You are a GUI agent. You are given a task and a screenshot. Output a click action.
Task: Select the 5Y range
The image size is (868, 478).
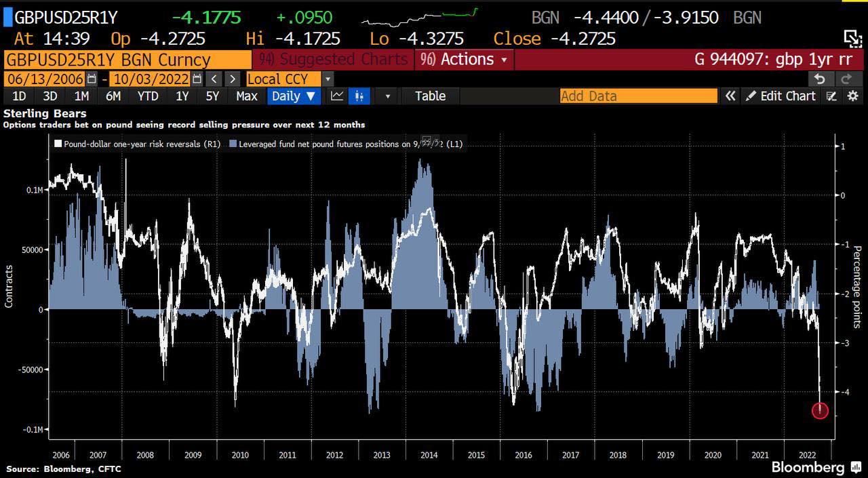[x=212, y=96]
